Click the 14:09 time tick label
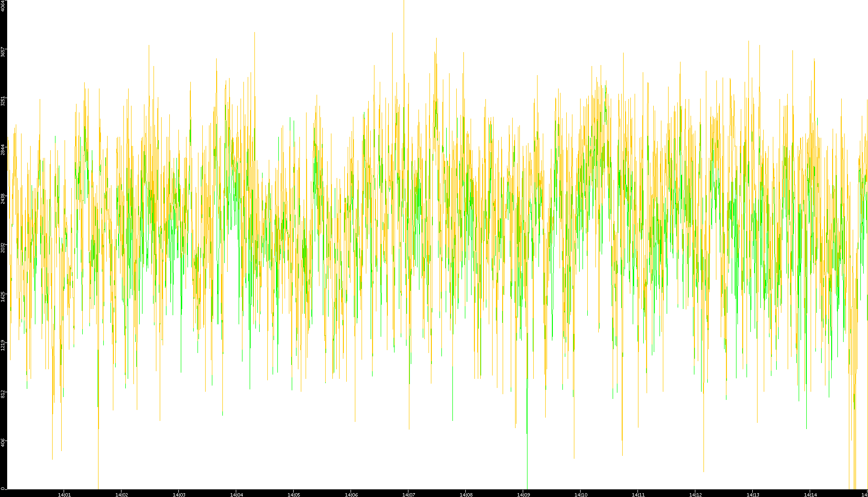Viewport: 868px width, 497px height. [524, 495]
